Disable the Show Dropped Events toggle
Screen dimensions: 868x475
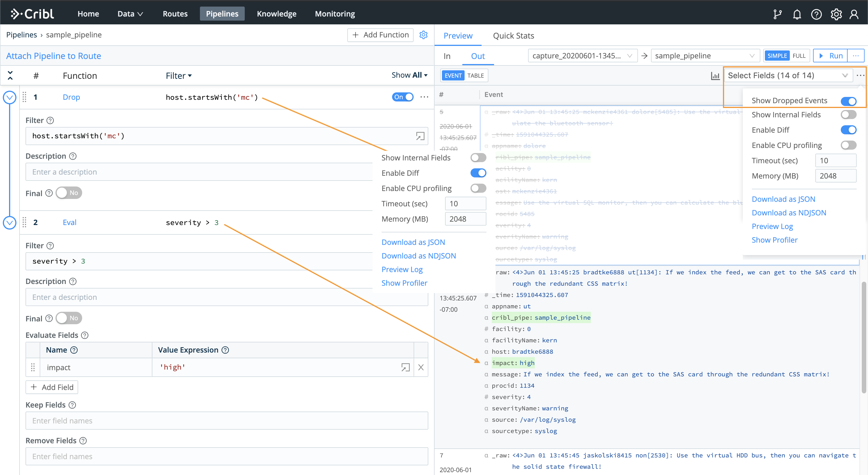[848, 101]
